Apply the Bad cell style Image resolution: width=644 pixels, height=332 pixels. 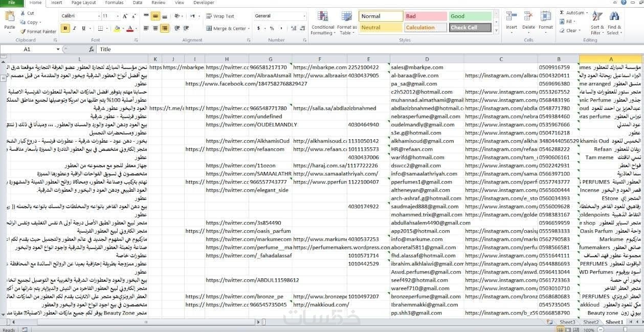click(x=426, y=16)
